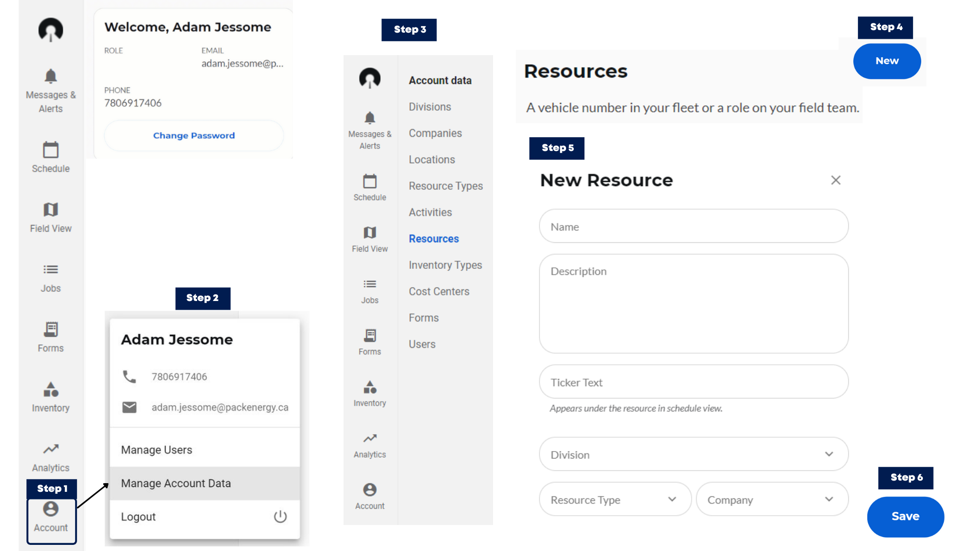This screenshot has height=551, width=980.
Task: Expand the Company dropdown
Action: pos(772,499)
